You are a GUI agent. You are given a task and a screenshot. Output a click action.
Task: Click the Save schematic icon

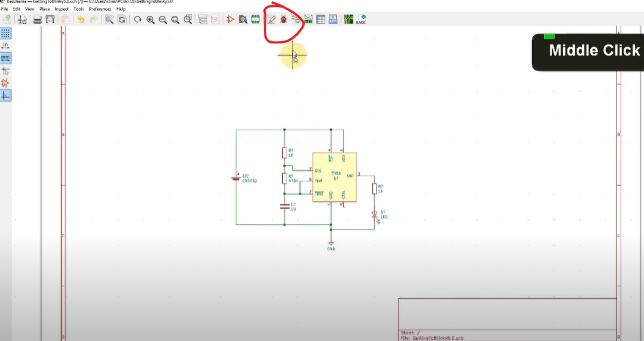[x=7, y=20]
